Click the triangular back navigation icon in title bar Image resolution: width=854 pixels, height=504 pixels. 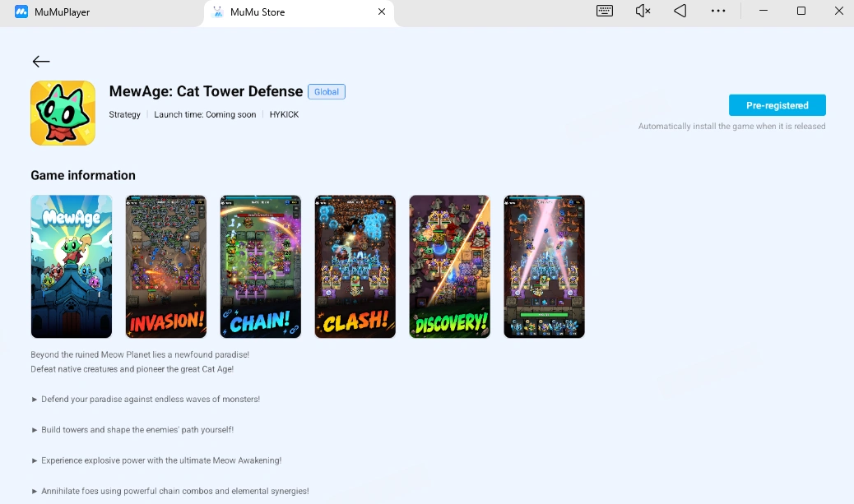point(680,11)
